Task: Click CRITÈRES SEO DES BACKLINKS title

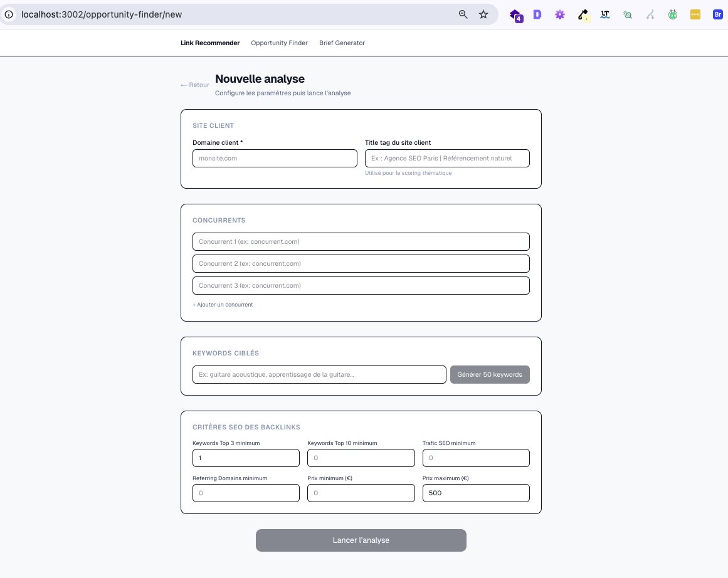Action: click(246, 427)
